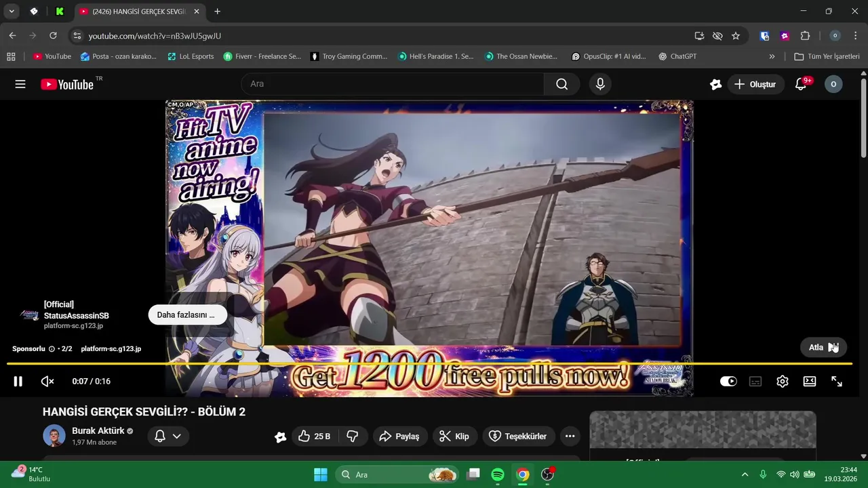
Task: Open the notification preference bell dropdown
Action: click(x=168, y=436)
